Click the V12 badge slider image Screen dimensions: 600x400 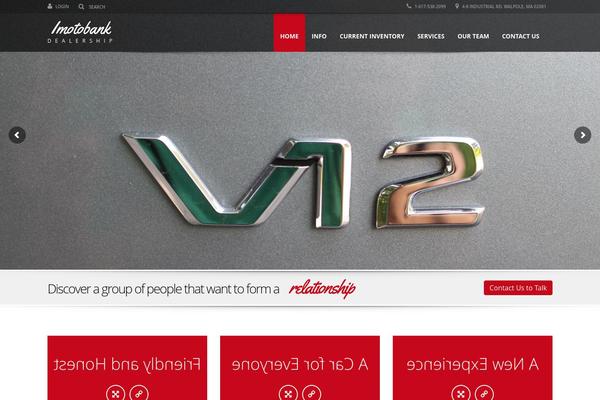[x=300, y=161]
